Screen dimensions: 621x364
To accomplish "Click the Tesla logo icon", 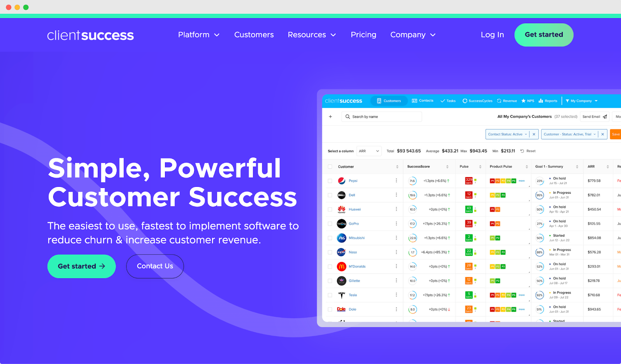I will 342,295.
